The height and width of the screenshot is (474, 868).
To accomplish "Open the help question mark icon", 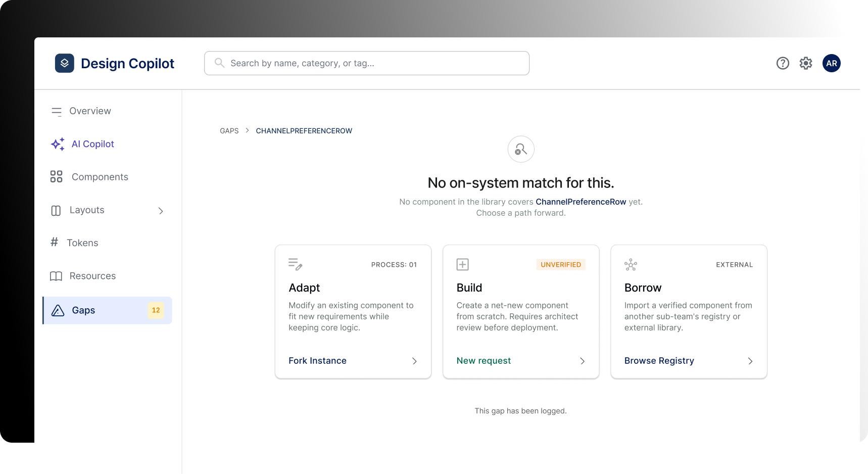I will coord(783,63).
